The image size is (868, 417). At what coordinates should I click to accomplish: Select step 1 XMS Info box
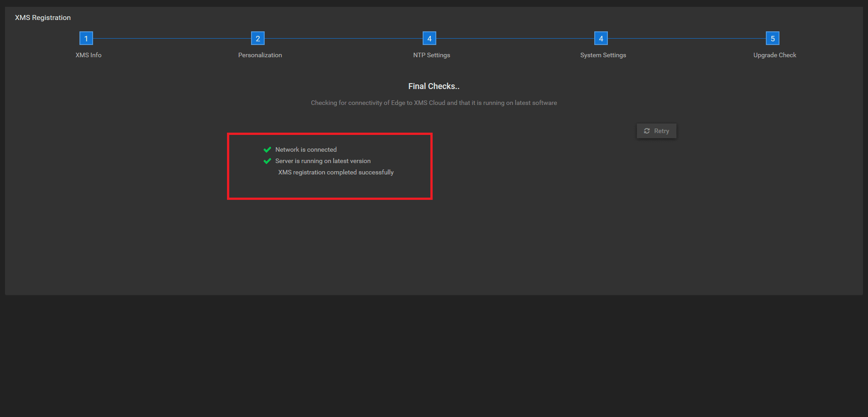[x=86, y=38]
